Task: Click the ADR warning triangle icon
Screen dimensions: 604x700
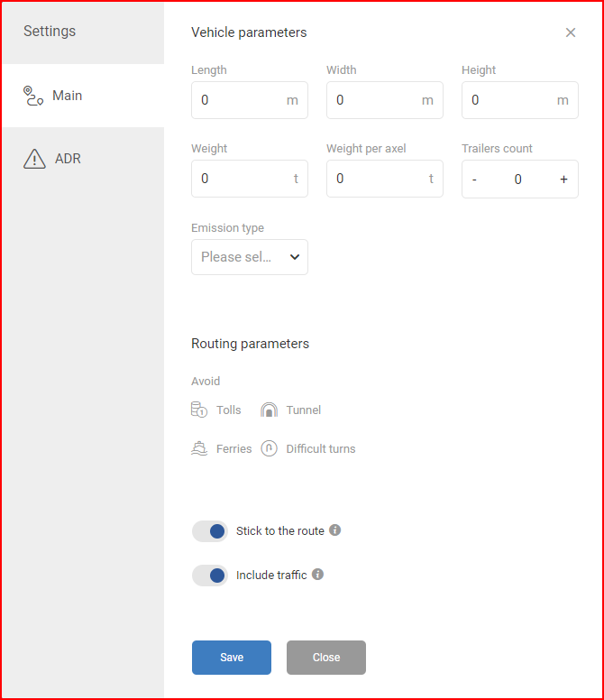Action: point(34,159)
